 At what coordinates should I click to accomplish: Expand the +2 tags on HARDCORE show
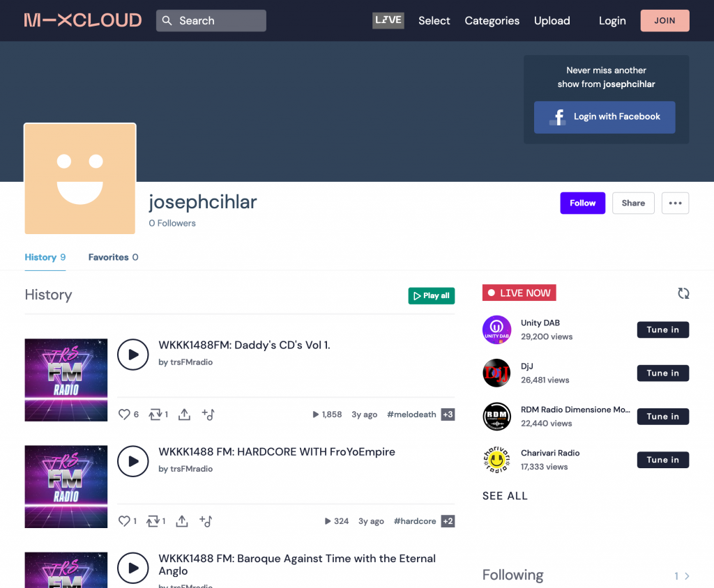448,521
